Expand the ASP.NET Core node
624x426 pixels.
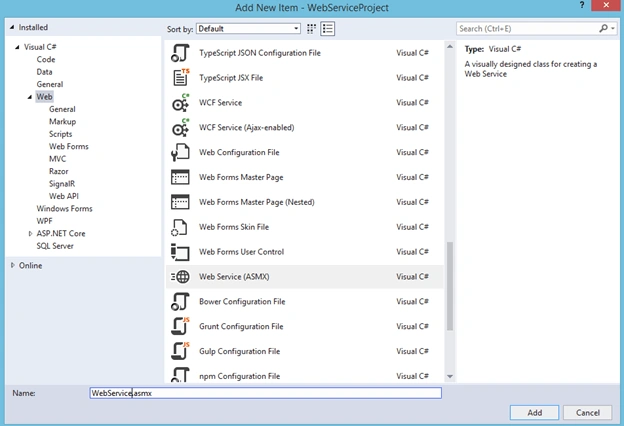(x=30, y=234)
